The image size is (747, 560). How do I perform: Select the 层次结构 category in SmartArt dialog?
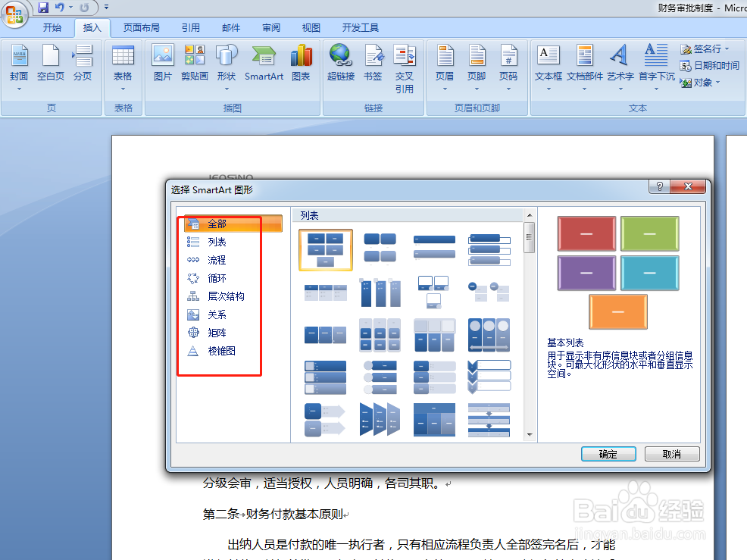[x=222, y=296]
